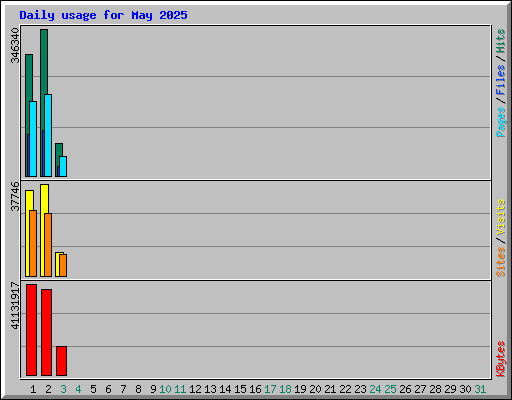Click green day label 24 on the x-axis
This screenshot has height=400, width=512.
point(375,389)
